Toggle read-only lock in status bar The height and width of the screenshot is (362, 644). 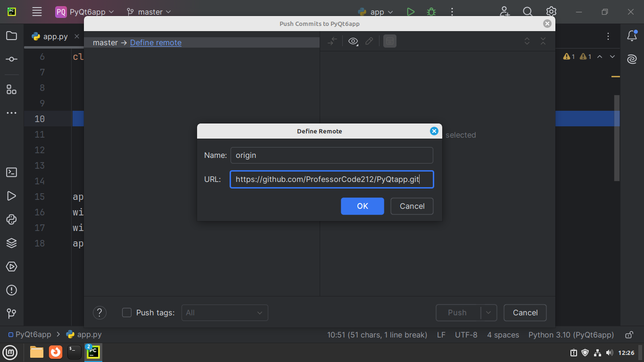pyautogui.click(x=629, y=335)
